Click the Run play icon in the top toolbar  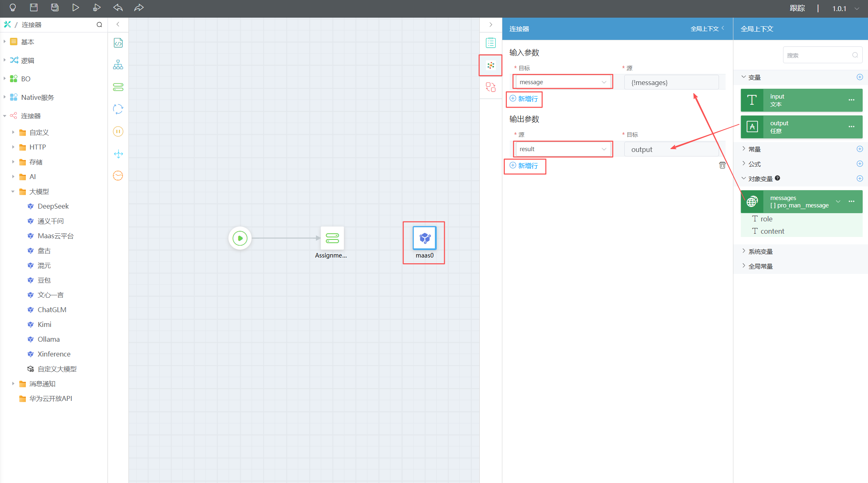76,8
